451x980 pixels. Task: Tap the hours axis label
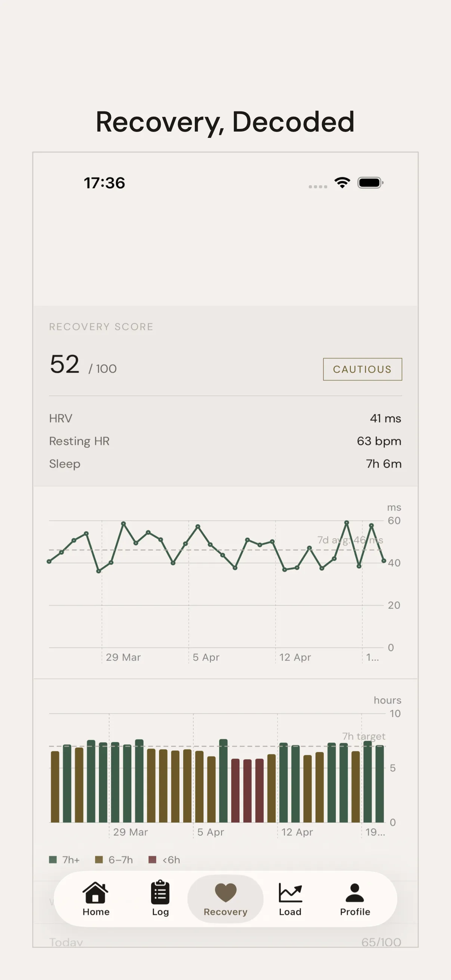(x=387, y=700)
